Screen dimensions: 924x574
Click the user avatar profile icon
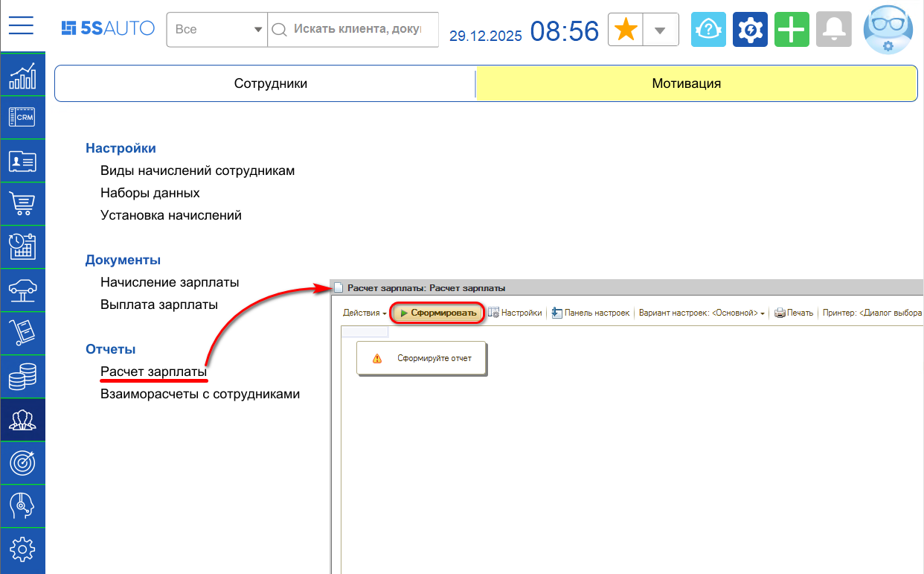[x=888, y=30]
